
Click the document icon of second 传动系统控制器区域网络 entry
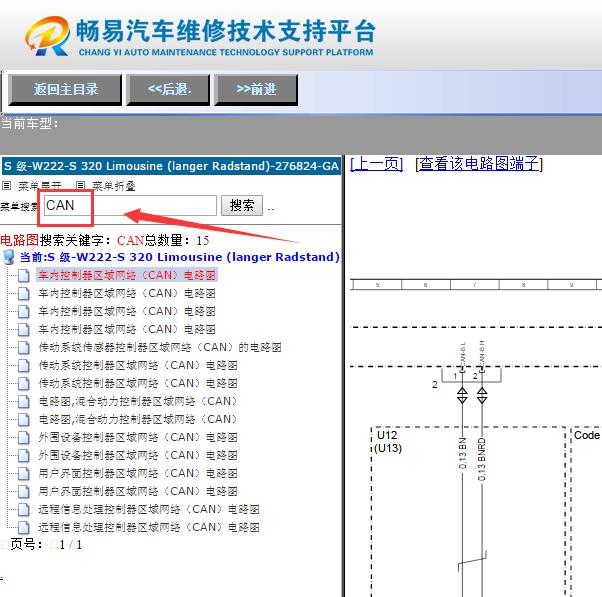(23, 384)
